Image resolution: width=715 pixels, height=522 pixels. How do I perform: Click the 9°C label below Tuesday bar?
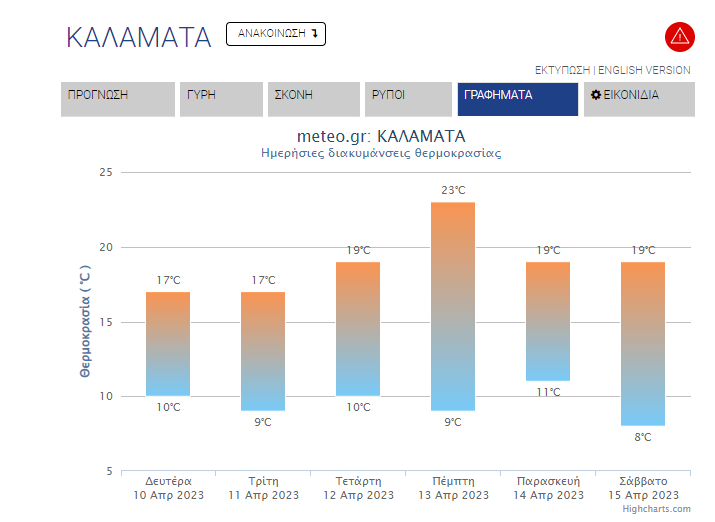(x=263, y=422)
